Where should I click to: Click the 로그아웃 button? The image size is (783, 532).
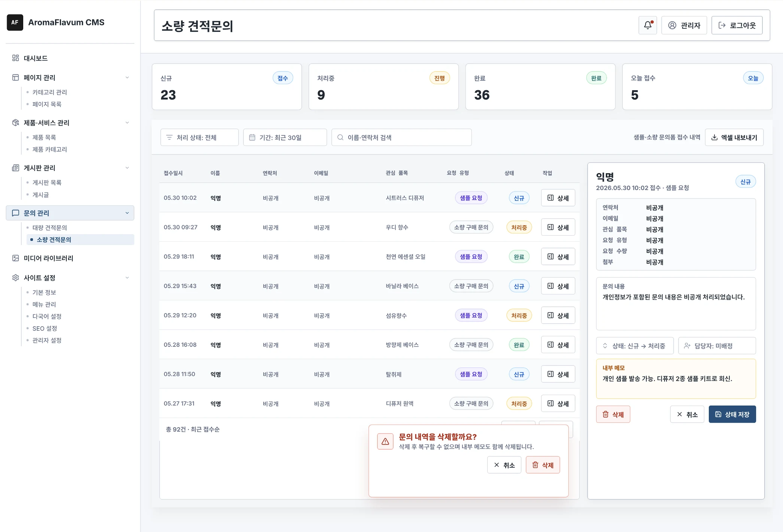(x=737, y=25)
